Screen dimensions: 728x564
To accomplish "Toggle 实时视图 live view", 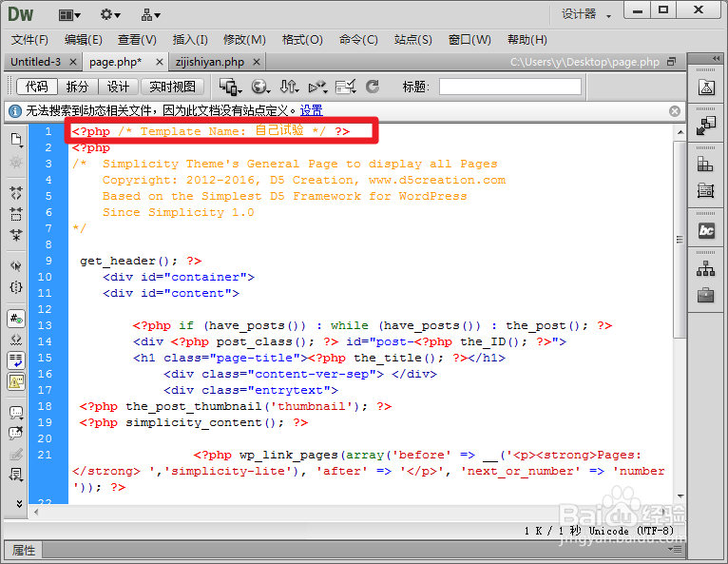I will click(x=172, y=87).
